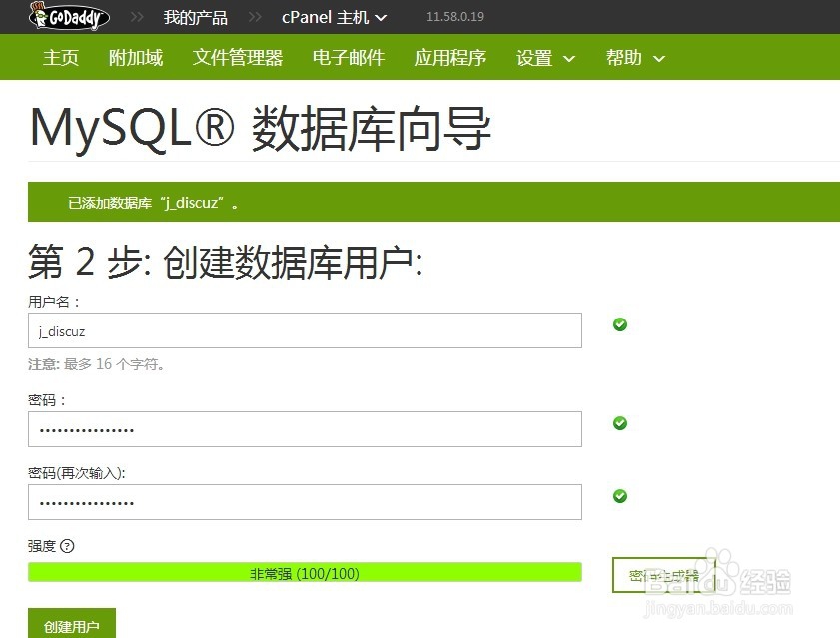Image resolution: width=840 pixels, height=638 pixels.
Task: Click the 注意: 最多 16 个字符 note
Action: (x=97, y=364)
